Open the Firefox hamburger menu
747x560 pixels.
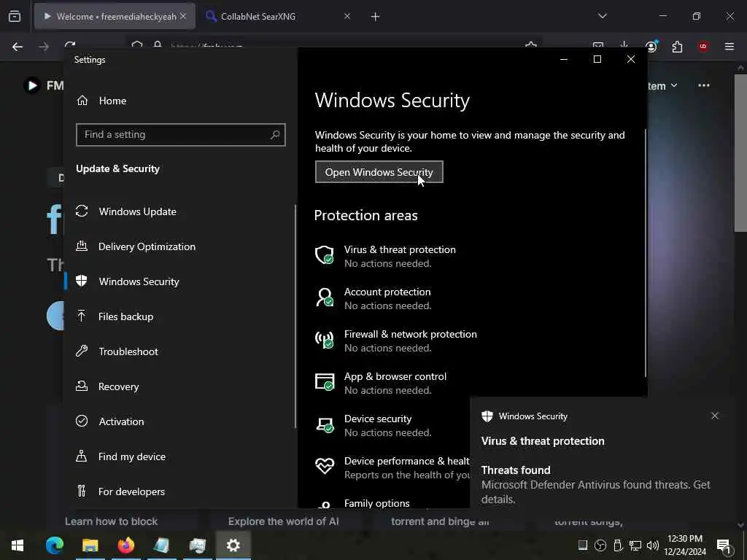coord(729,47)
